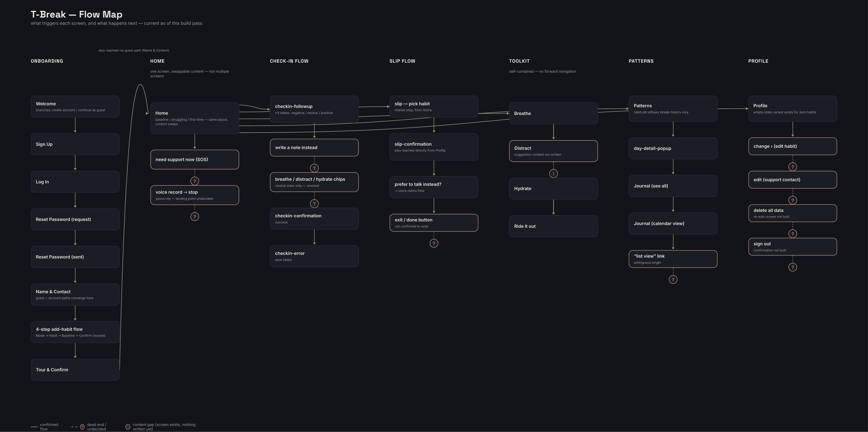Click the ONBOARDING column heading
This screenshot has height=432, width=868.
47,61
